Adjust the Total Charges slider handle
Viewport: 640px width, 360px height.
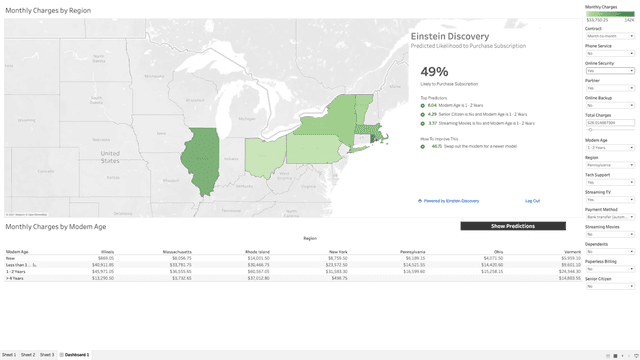[590, 130]
